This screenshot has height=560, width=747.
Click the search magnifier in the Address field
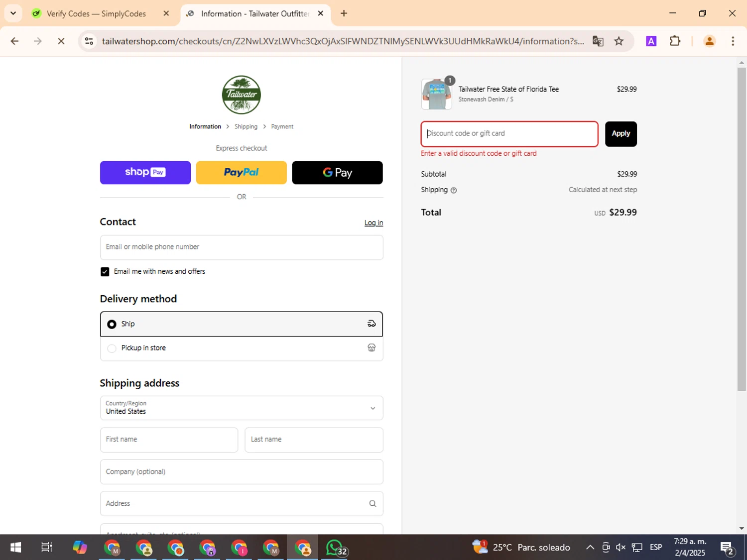(x=373, y=504)
